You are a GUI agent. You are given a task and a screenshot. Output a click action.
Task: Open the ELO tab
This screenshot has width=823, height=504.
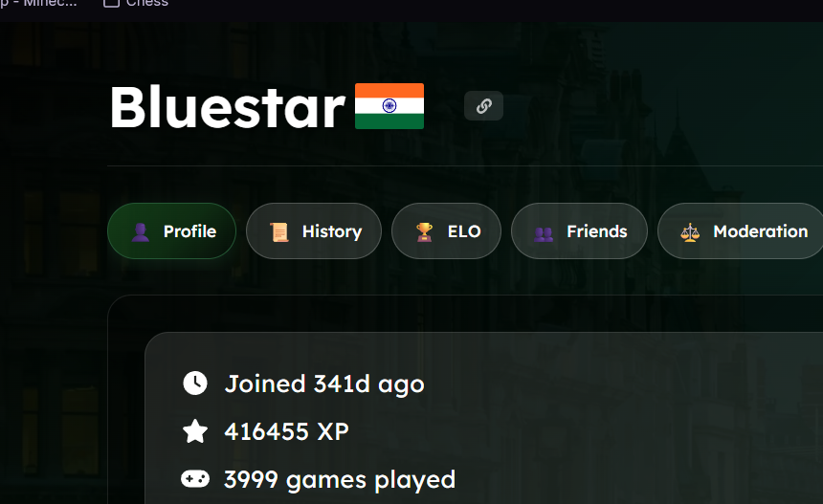[446, 230]
